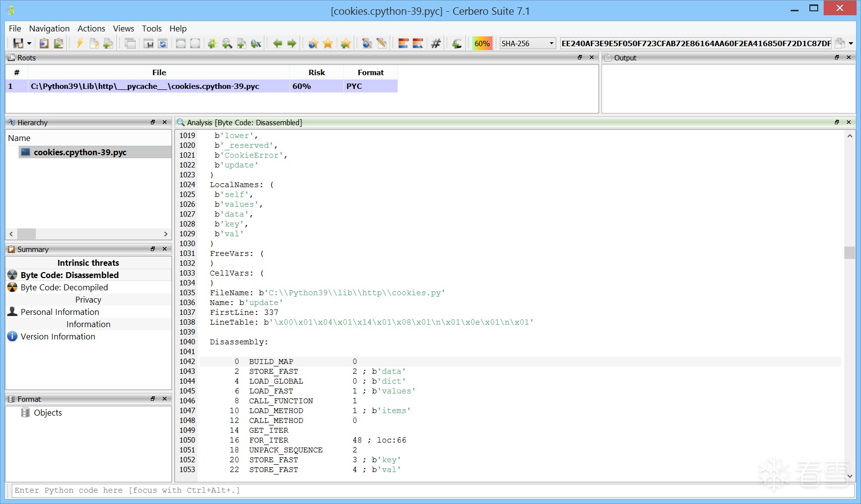
Task: Click the green curved arrow toolbar icon
Action: click(457, 43)
